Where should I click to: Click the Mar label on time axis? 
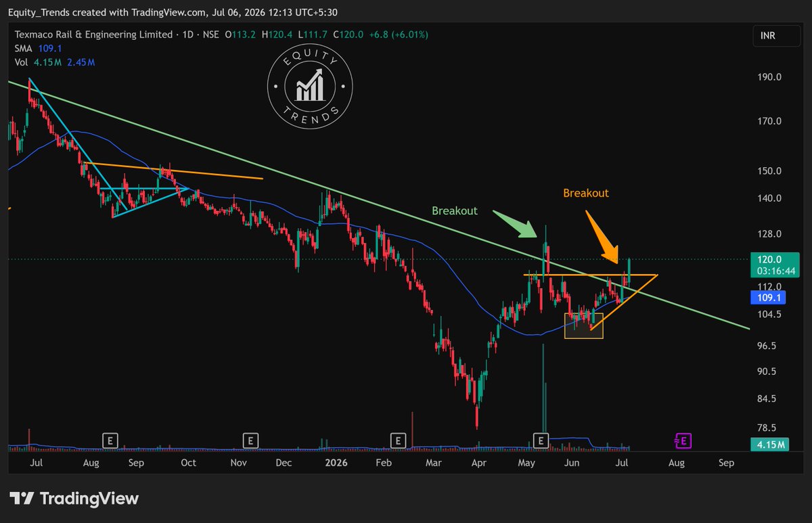click(x=433, y=463)
